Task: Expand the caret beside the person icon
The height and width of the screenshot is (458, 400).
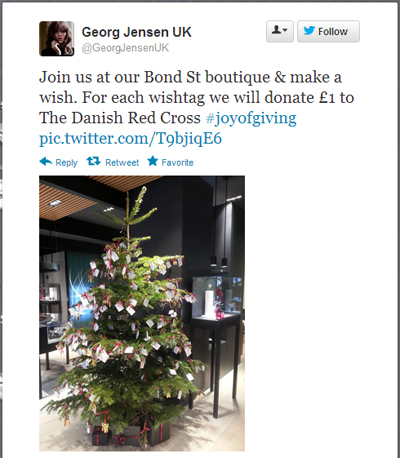Action: tap(285, 31)
